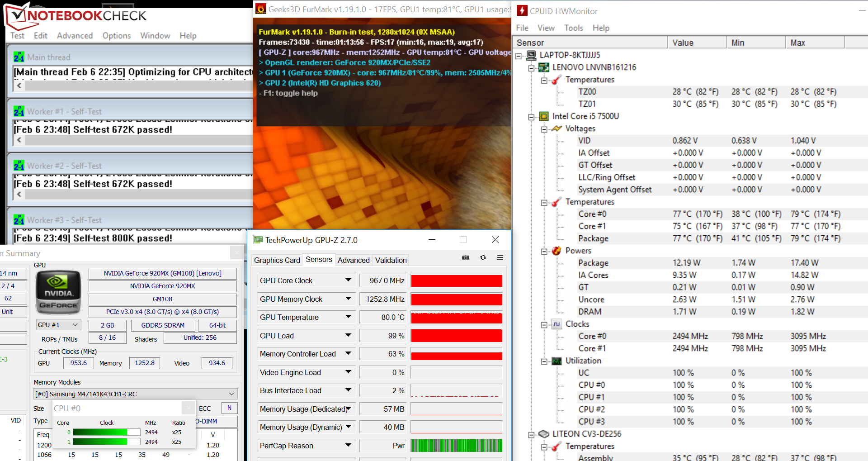Click the Worker #1 Self-Test icon

(x=19, y=111)
